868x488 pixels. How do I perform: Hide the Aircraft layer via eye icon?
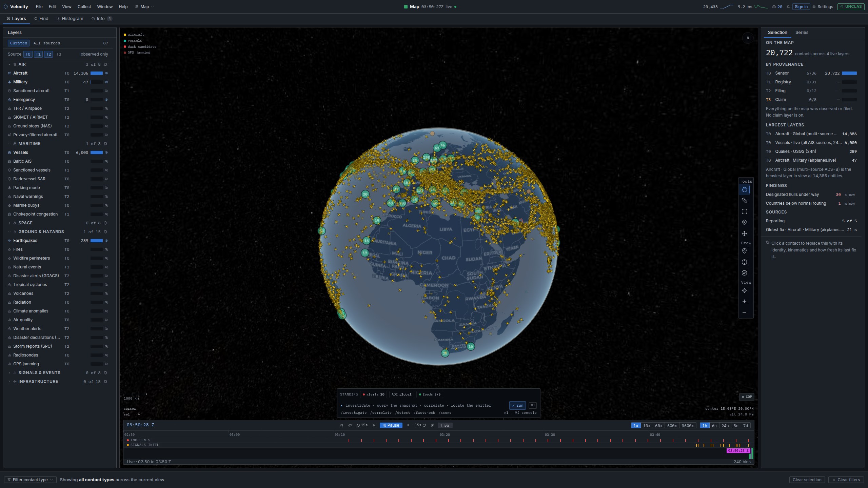point(106,73)
